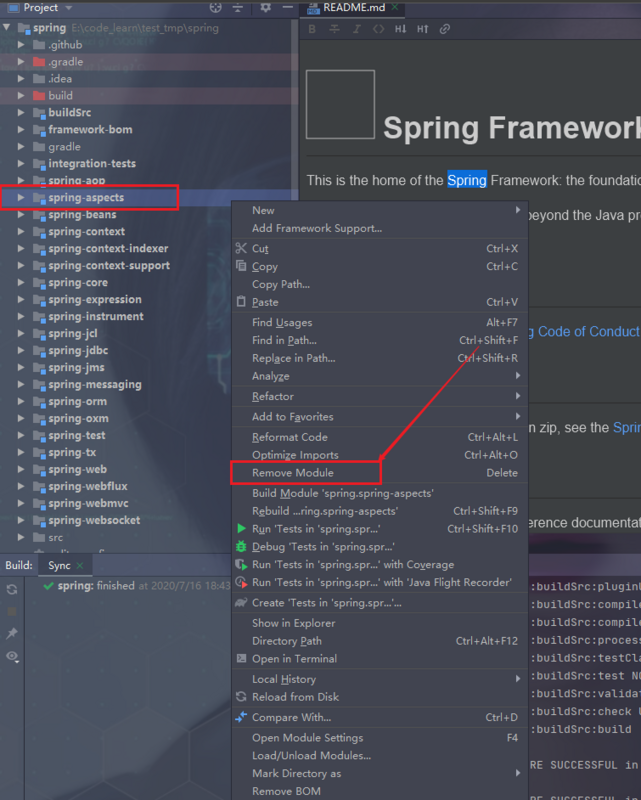Screen dimensions: 641x800
Task: Click the collapse-all icon in the Project panel
Action: (x=238, y=8)
